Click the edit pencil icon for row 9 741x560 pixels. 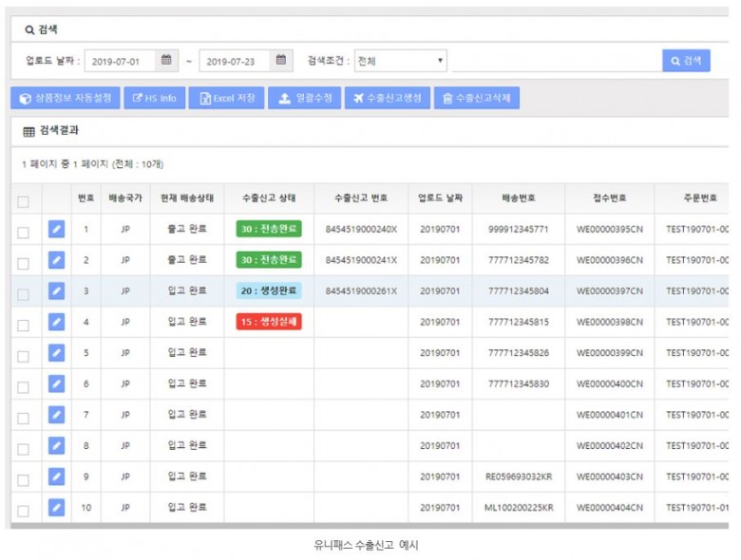click(56, 476)
